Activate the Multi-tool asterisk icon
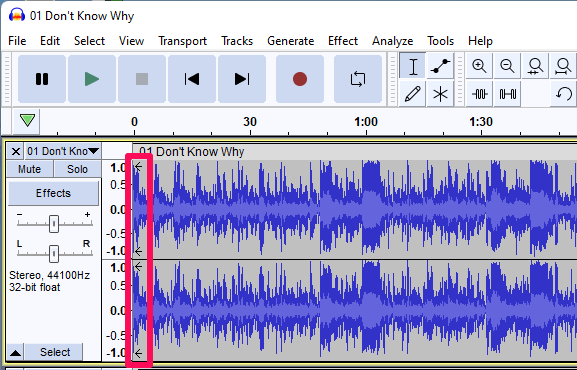The height and width of the screenshot is (370, 577). click(440, 94)
